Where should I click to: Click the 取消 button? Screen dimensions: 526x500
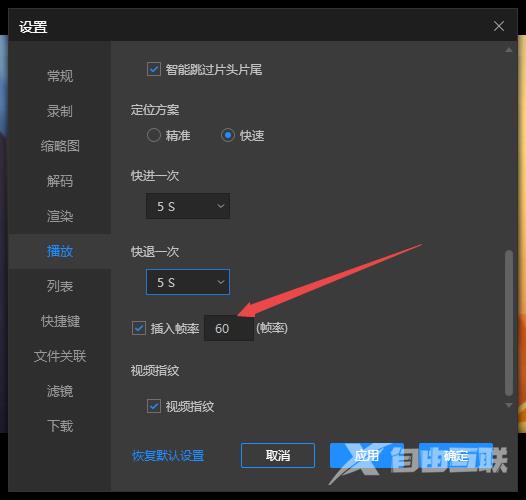[278, 455]
